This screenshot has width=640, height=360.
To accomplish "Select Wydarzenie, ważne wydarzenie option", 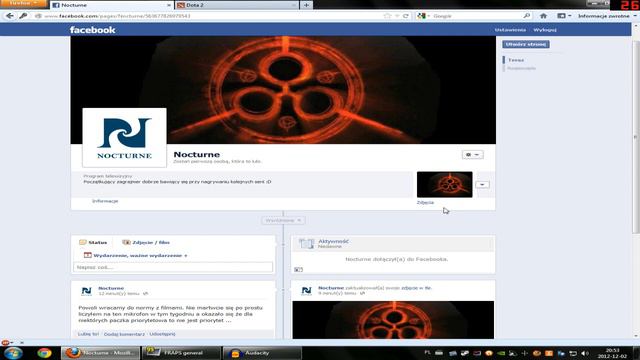I will pos(136,256).
